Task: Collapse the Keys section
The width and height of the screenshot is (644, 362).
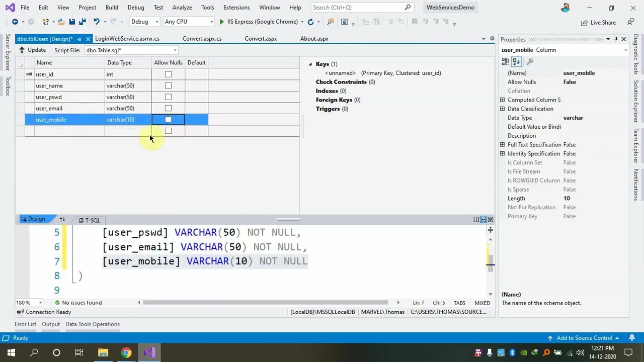Action: (x=310, y=64)
